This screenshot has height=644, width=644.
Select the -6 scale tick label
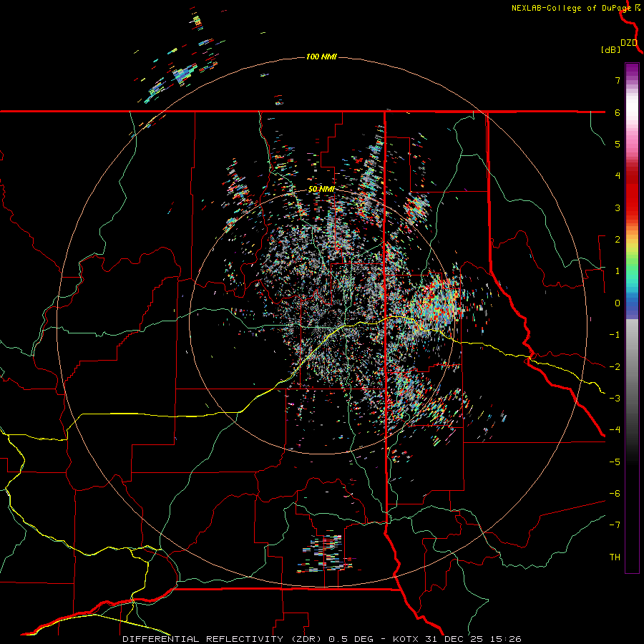615,494
